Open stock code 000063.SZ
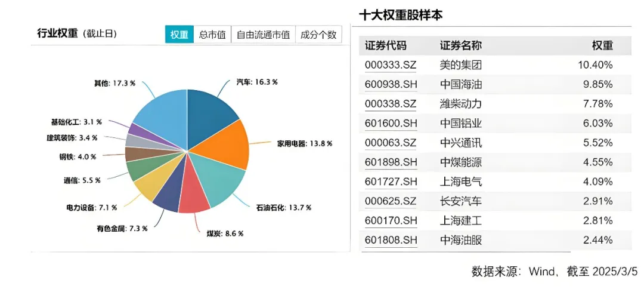644x289 pixels. pos(390,143)
